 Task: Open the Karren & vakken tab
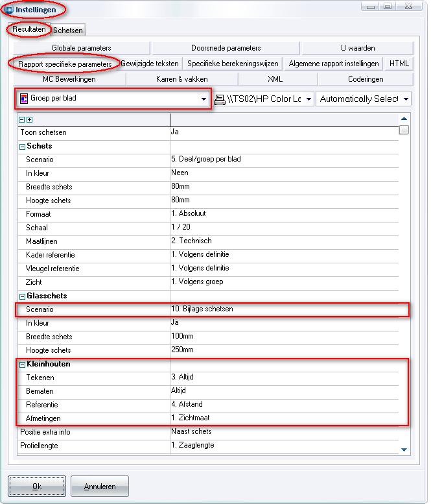(181, 79)
